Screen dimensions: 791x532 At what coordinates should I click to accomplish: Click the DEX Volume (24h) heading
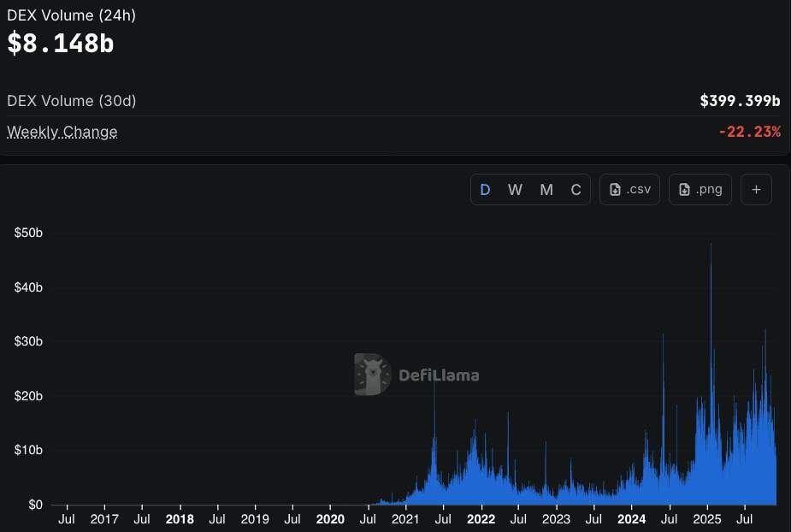(x=71, y=15)
